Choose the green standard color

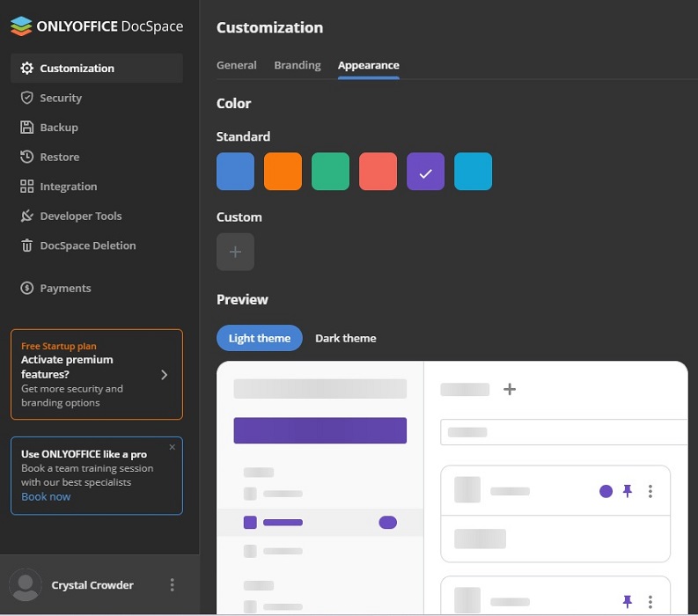(x=330, y=172)
